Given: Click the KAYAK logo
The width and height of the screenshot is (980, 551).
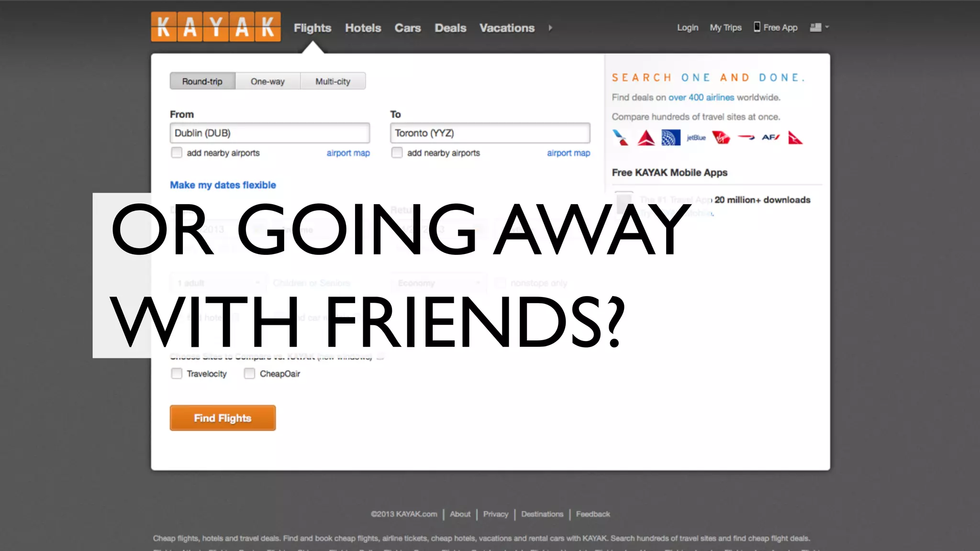Looking at the screenshot, I should click(216, 27).
